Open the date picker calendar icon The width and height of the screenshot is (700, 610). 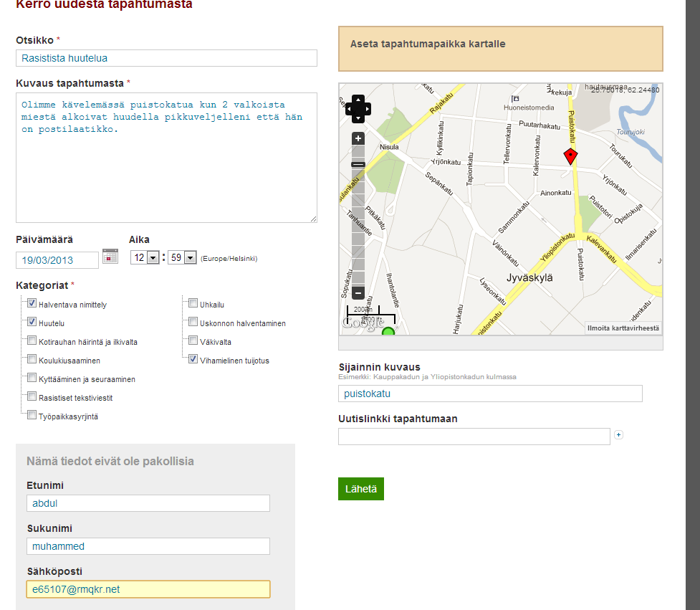click(x=110, y=257)
